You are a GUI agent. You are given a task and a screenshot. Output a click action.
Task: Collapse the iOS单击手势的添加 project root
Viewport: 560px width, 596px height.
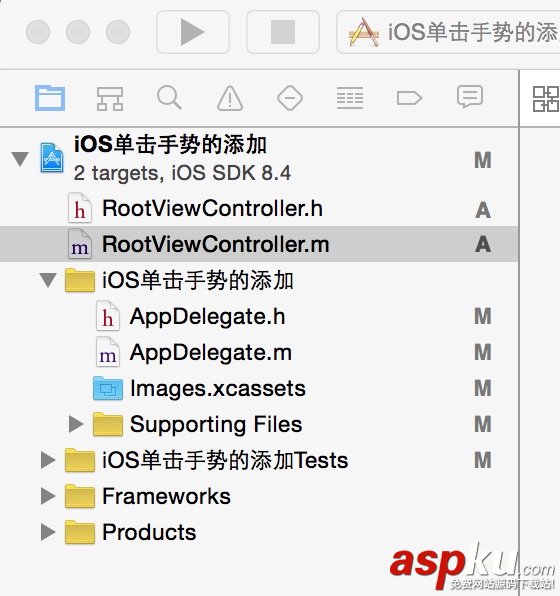tap(20, 159)
